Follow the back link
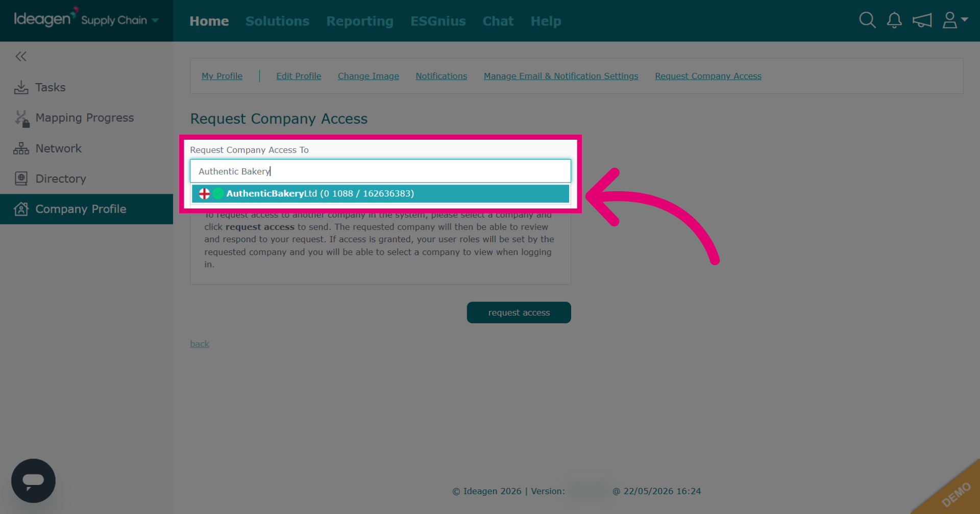This screenshot has width=980, height=514. click(x=200, y=344)
